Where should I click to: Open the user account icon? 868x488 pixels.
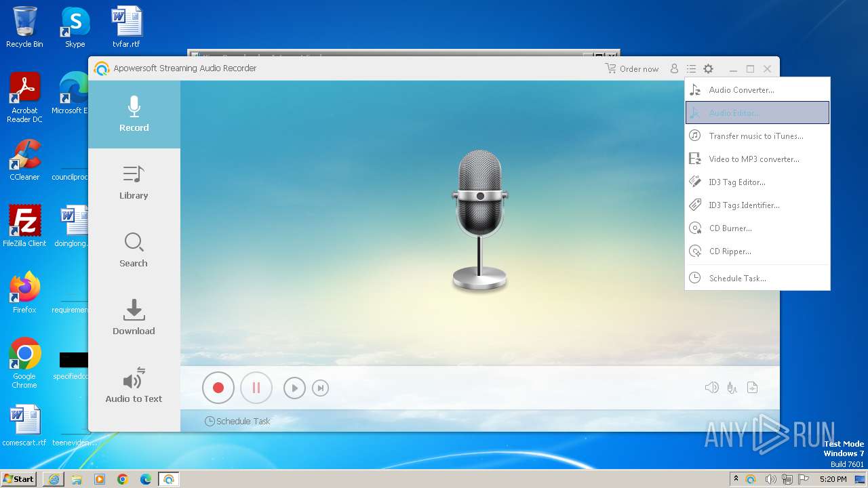pyautogui.click(x=674, y=68)
